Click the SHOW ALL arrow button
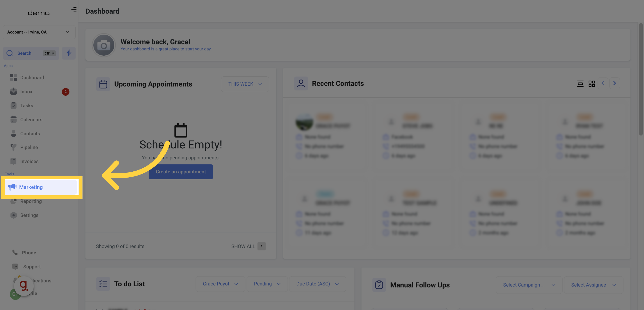Image resolution: width=644 pixels, height=310 pixels. 261,246
